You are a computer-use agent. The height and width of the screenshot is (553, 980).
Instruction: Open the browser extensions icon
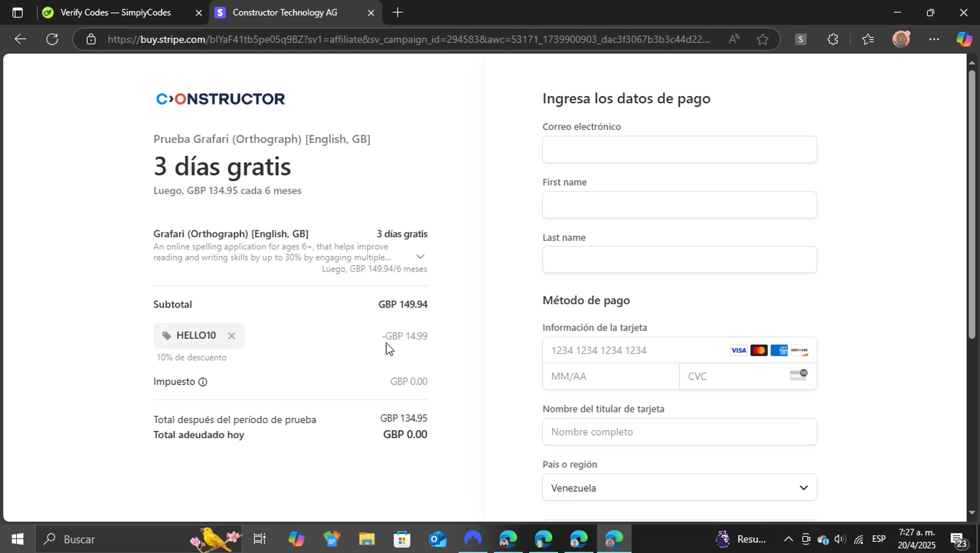point(832,39)
